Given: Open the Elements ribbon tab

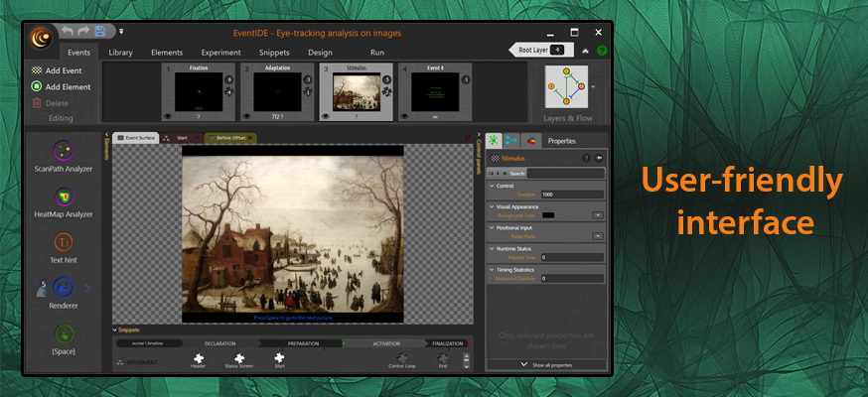Looking at the screenshot, I should tap(167, 53).
